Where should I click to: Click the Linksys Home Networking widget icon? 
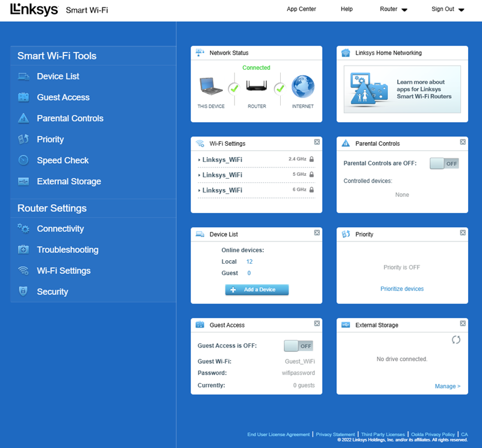click(x=345, y=53)
